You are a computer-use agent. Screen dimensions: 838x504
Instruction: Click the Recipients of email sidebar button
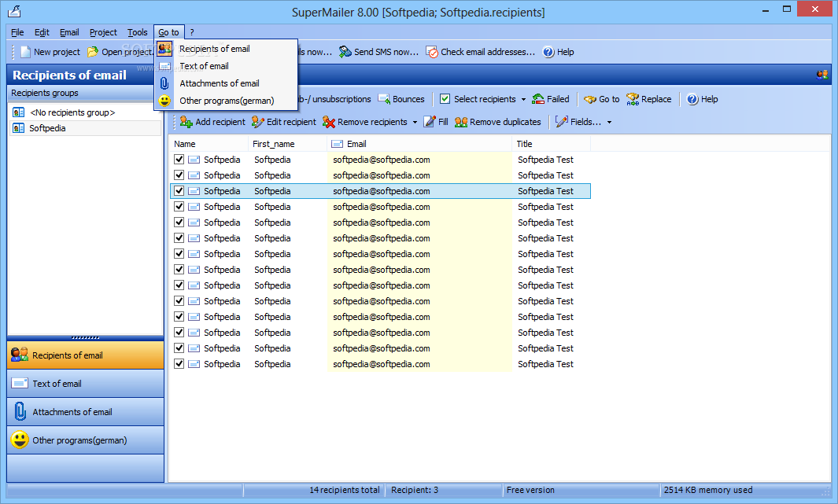point(86,355)
